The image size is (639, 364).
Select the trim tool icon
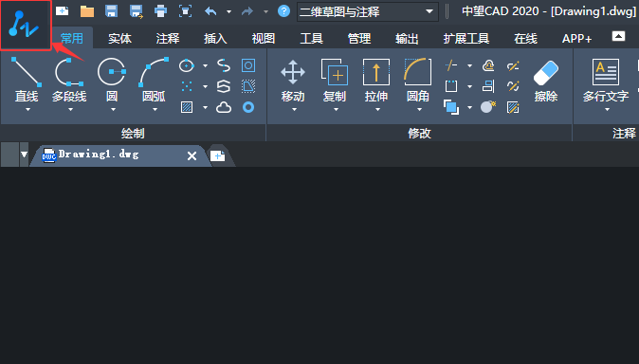pos(451,65)
